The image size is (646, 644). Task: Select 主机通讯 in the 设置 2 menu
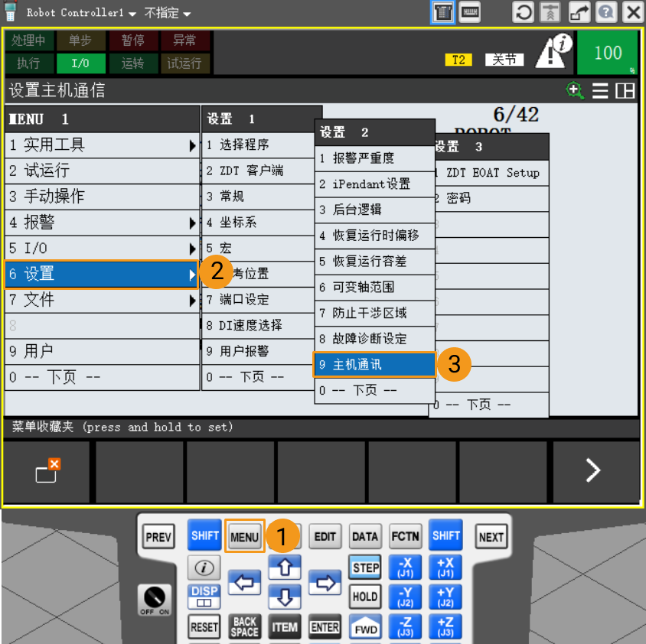(x=374, y=365)
